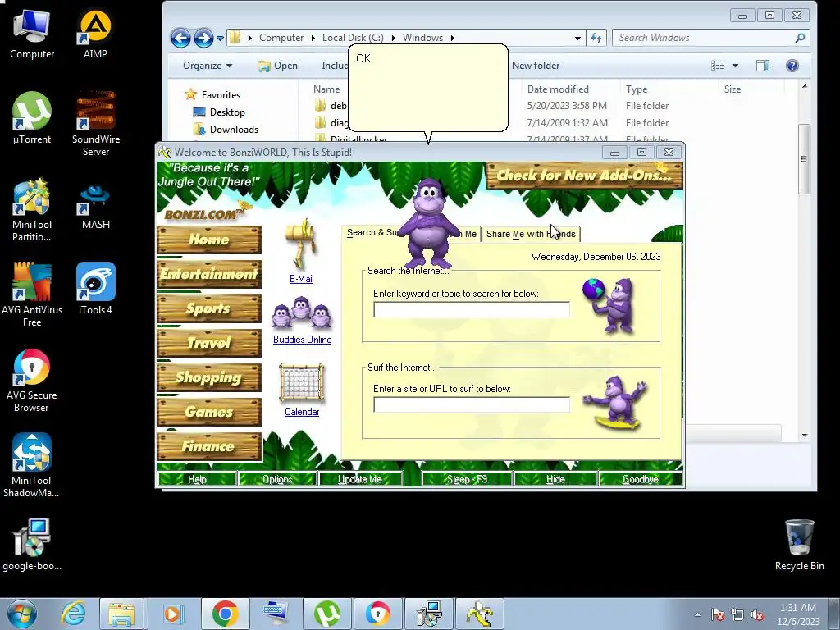This screenshot has width=840, height=630.
Task: Open the Windows Start menu
Action: pos(21,614)
